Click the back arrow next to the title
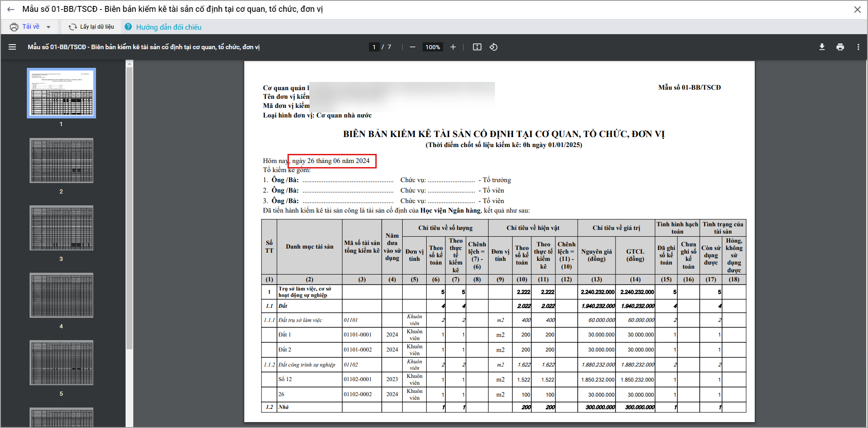Viewport: 868px width, 428px height. coord(10,10)
